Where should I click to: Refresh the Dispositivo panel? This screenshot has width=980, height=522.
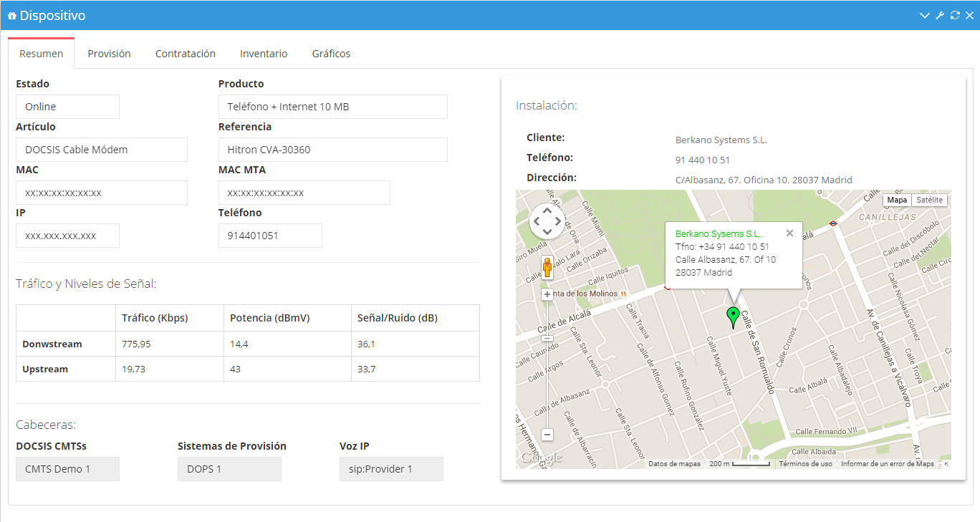(954, 15)
